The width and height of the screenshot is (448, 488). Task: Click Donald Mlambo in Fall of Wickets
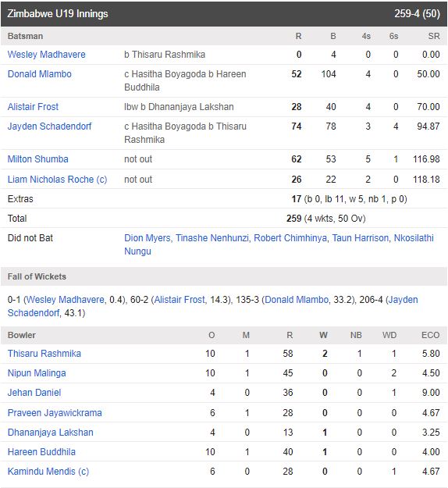[x=297, y=300]
